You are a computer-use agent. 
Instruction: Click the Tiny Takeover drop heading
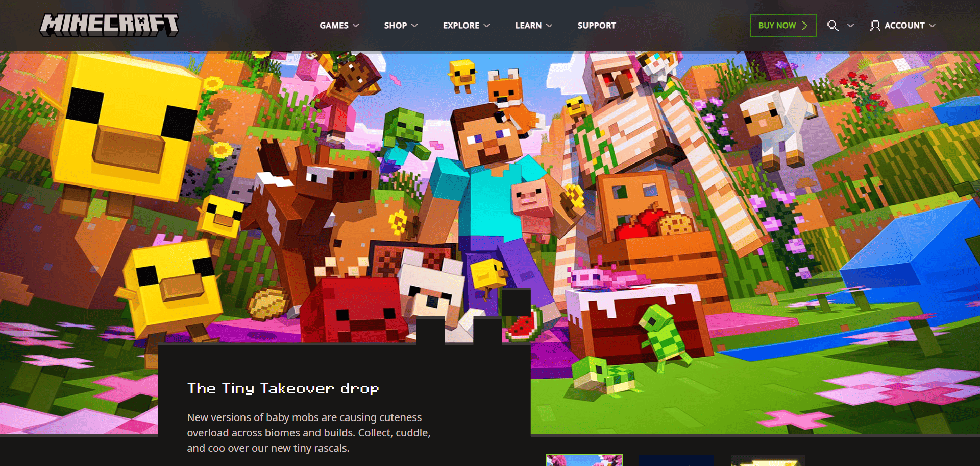pyautogui.click(x=283, y=388)
